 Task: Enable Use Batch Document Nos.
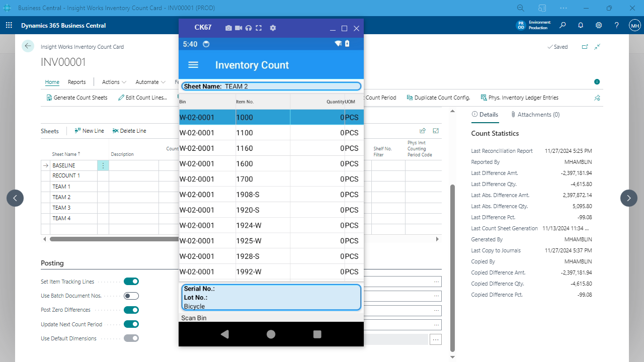(131, 296)
